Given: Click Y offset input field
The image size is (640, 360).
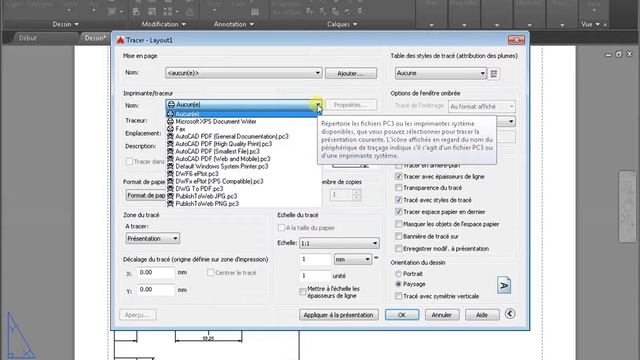Looking at the screenshot, I should coord(156,290).
